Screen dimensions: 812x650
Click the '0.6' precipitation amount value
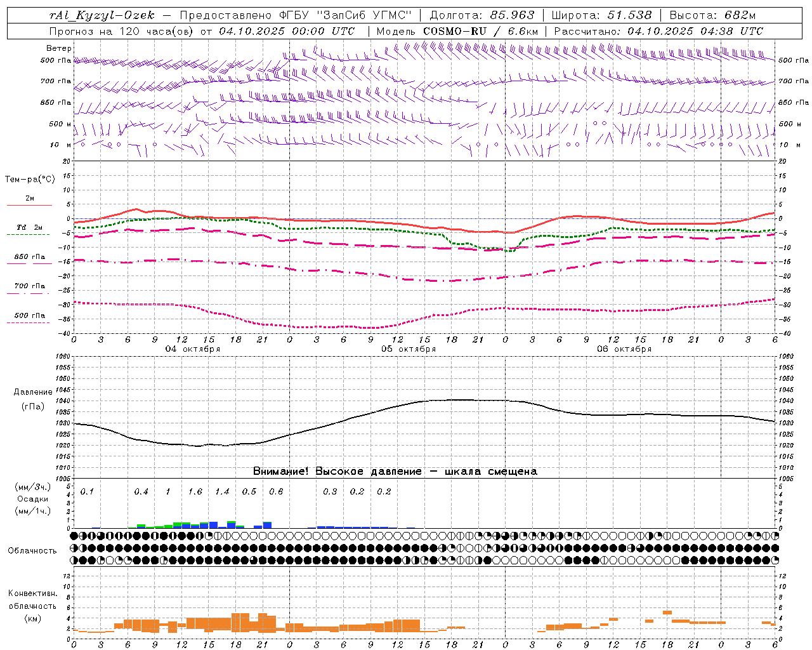[276, 492]
